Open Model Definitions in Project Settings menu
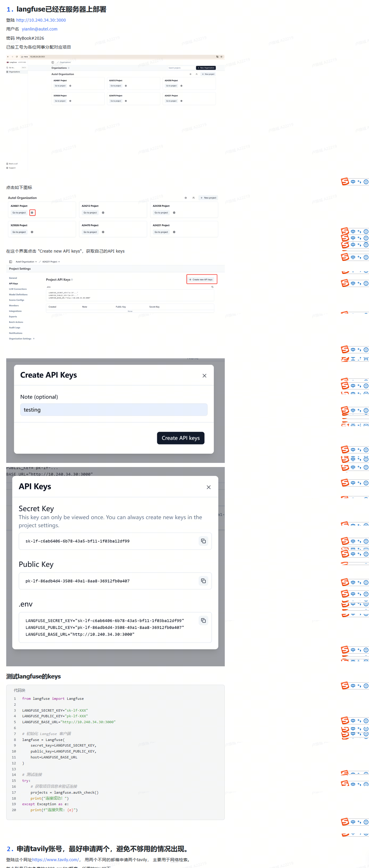This screenshot has height=868, width=369. (x=18, y=294)
